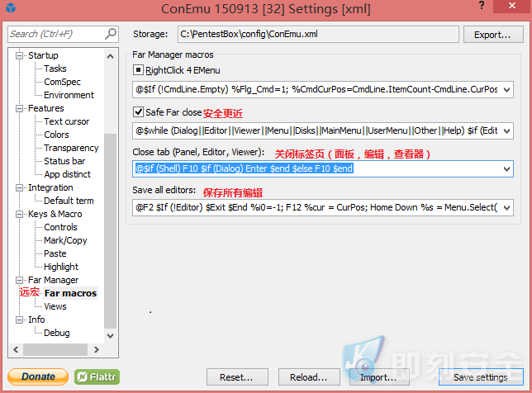This screenshot has height=393, width=532.
Task: Select the Keys & Macro tree label
Action: [55, 214]
